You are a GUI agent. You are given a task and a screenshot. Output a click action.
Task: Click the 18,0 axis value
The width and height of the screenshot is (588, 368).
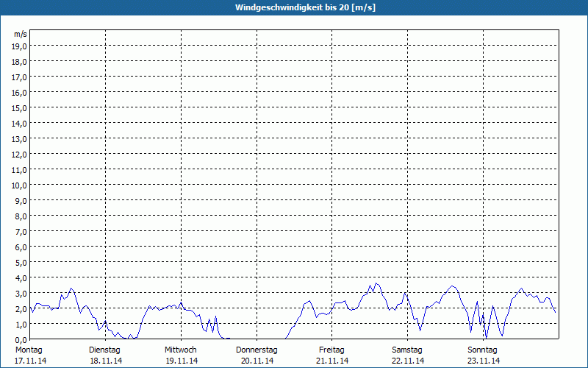pyautogui.click(x=19, y=62)
